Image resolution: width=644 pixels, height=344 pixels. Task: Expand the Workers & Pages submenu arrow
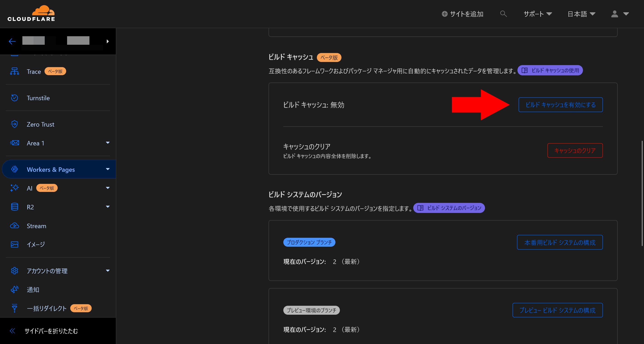108,169
